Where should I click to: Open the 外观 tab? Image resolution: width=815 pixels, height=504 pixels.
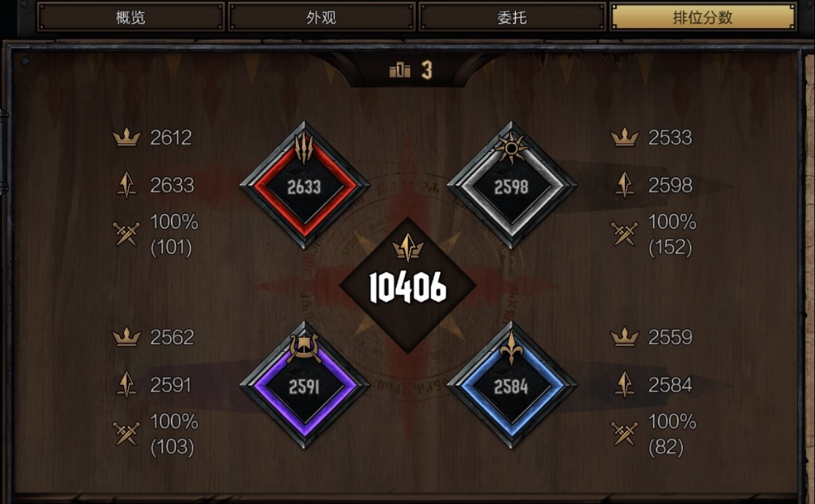321,17
